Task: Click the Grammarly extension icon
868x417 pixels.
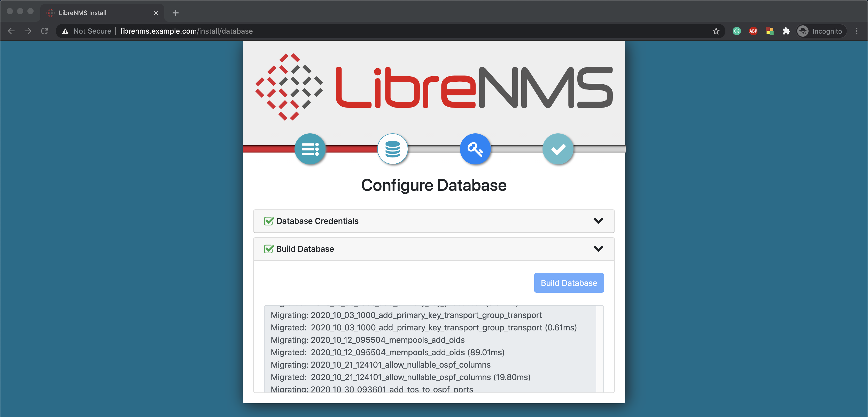Action: click(737, 31)
